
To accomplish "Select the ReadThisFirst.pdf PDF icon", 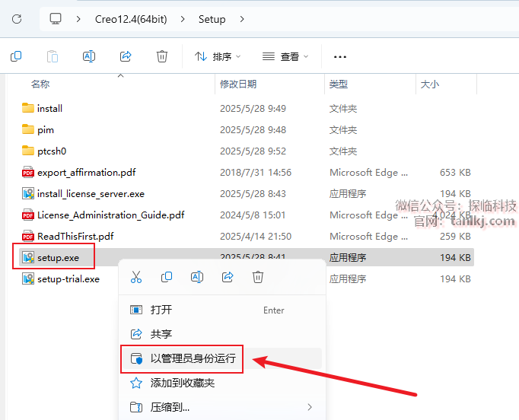I will tap(28, 236).
